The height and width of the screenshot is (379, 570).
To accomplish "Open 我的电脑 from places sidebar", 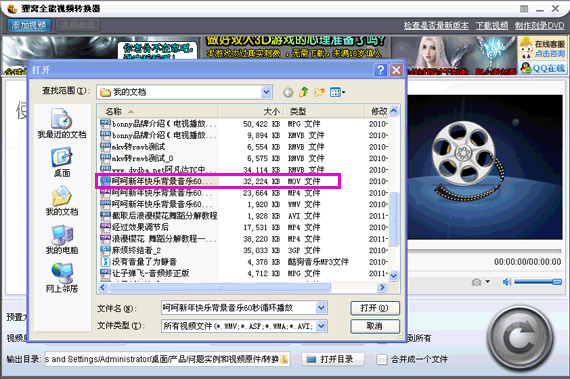I will point(62,239).
